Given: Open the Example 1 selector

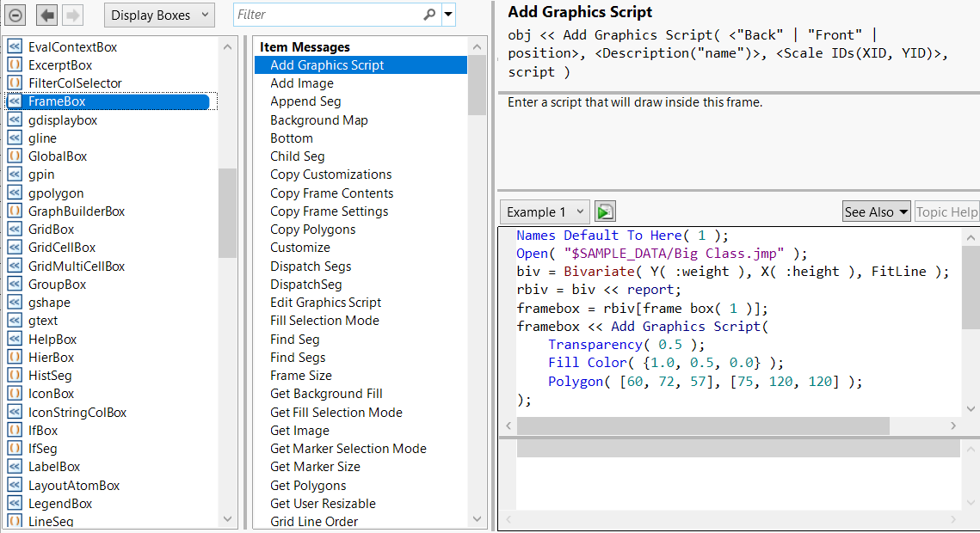Looking at the screenshot, I should (545, 211).
